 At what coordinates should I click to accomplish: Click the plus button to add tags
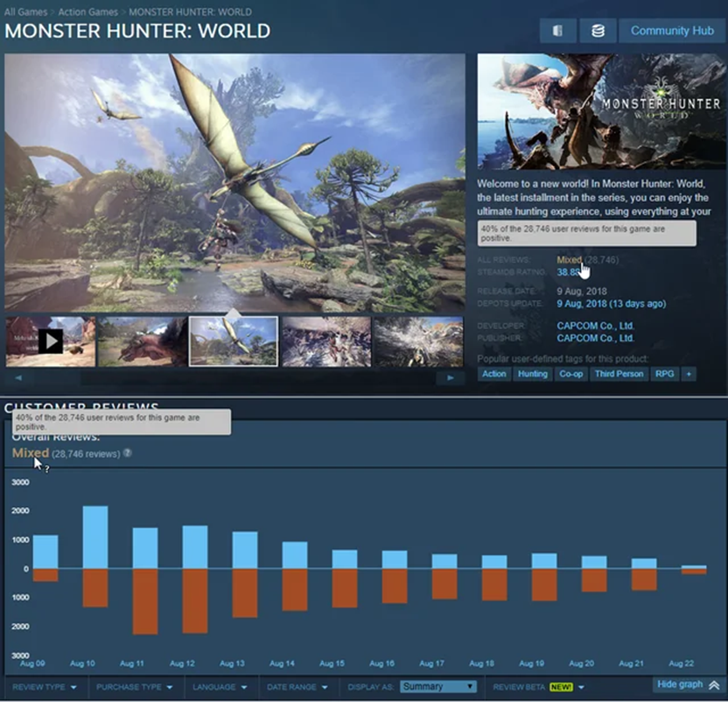tap(689, 374)
